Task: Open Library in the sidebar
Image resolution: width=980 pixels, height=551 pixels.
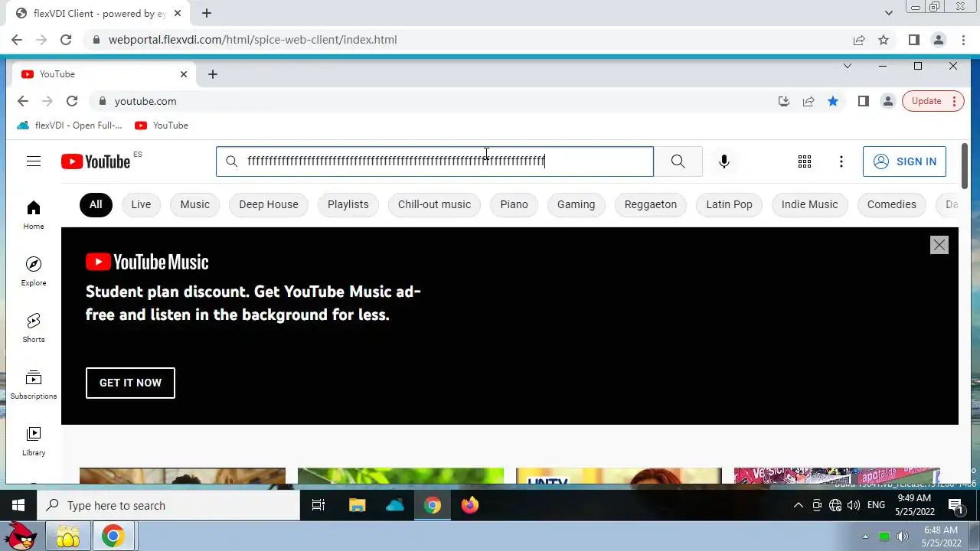Action: click(34, 442)
